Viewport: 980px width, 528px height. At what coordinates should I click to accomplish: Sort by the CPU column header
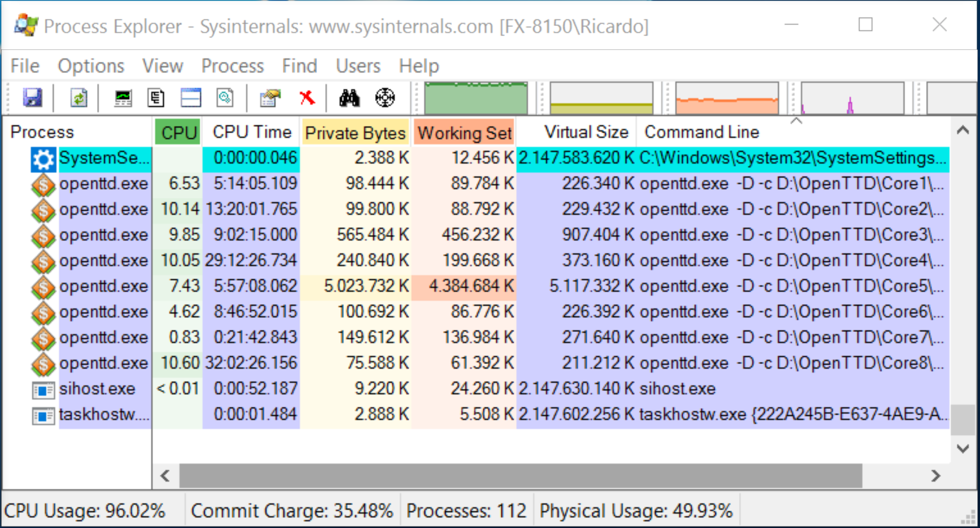coord(178,132)
